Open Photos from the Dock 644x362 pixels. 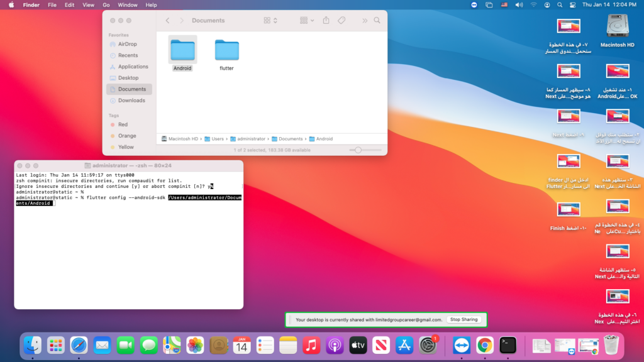point(195,345)
